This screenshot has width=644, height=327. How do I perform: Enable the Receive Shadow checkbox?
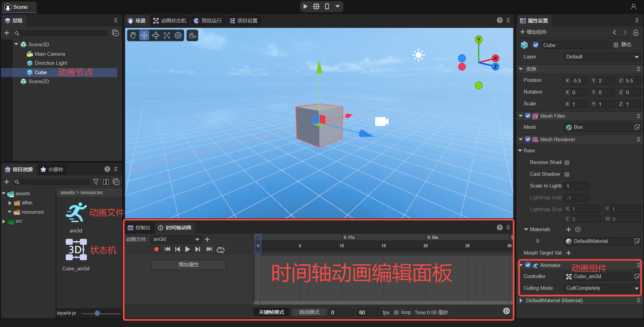tap(567, 163)
